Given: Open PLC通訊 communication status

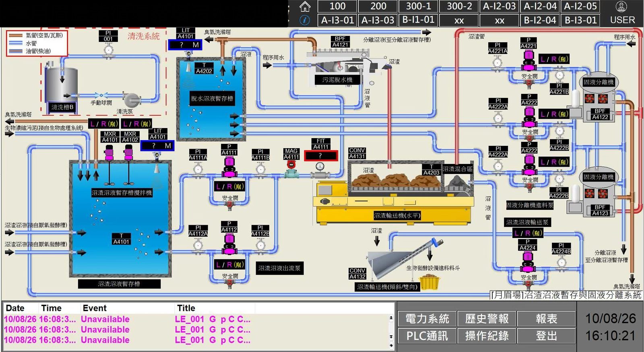Looking at the screenshot, I should [427, 335].
